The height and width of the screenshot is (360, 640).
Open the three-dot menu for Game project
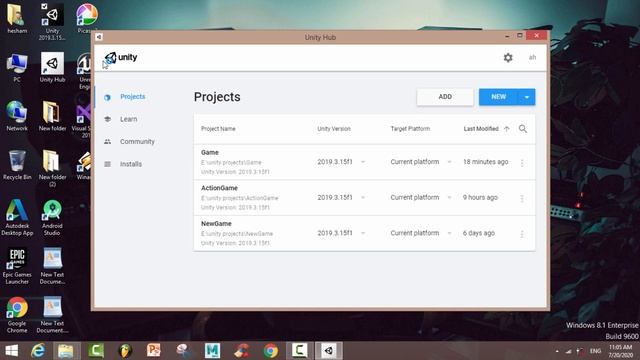(522, 162)
